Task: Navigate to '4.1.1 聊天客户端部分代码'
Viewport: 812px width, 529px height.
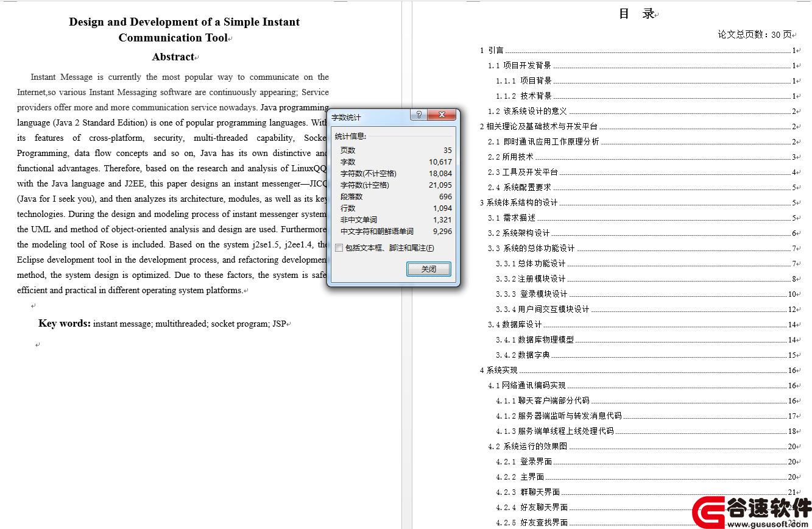Action: coord(646,400)
